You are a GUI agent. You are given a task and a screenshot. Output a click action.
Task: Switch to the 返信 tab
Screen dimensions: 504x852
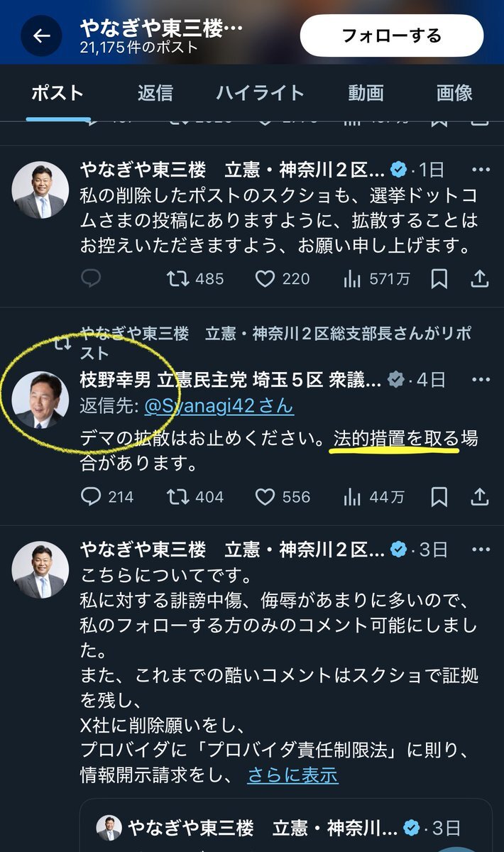156,92
